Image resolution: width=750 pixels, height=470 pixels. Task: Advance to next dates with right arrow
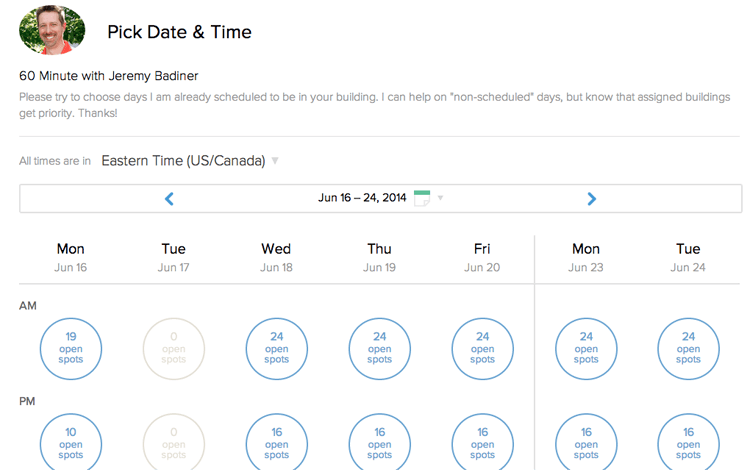pyautogui.click(x=592, y=199)
